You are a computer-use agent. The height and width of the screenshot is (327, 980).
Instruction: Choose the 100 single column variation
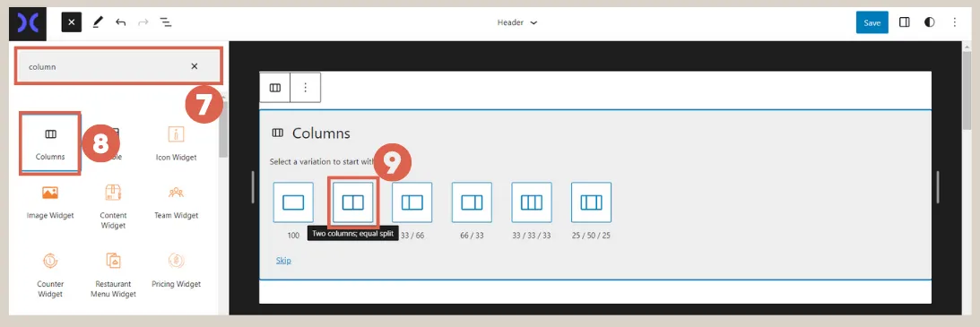pyautogui.click(x=293, y=202)
